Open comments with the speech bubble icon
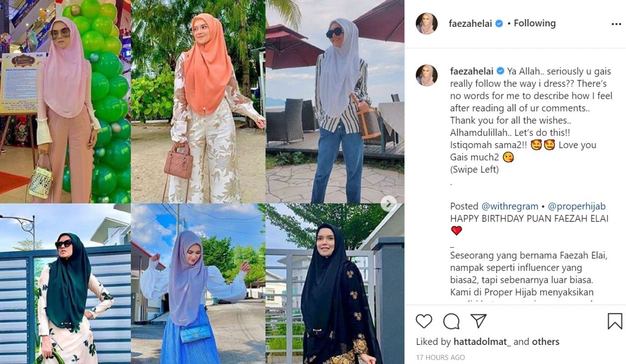626x364 pixels. 451,321
